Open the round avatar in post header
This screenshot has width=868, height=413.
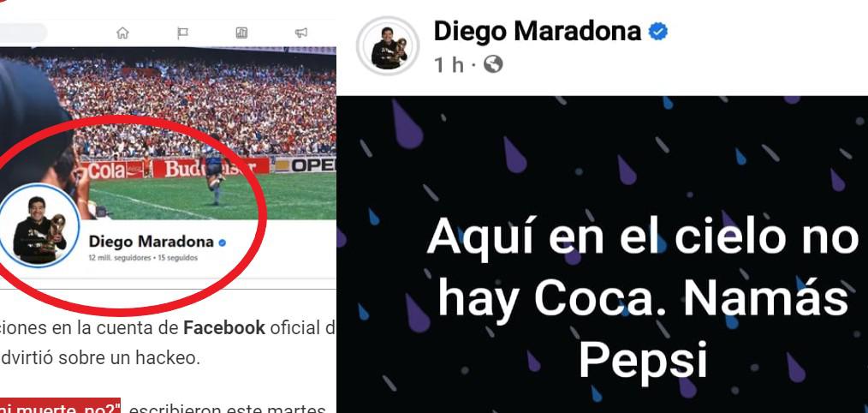point(388,46)
